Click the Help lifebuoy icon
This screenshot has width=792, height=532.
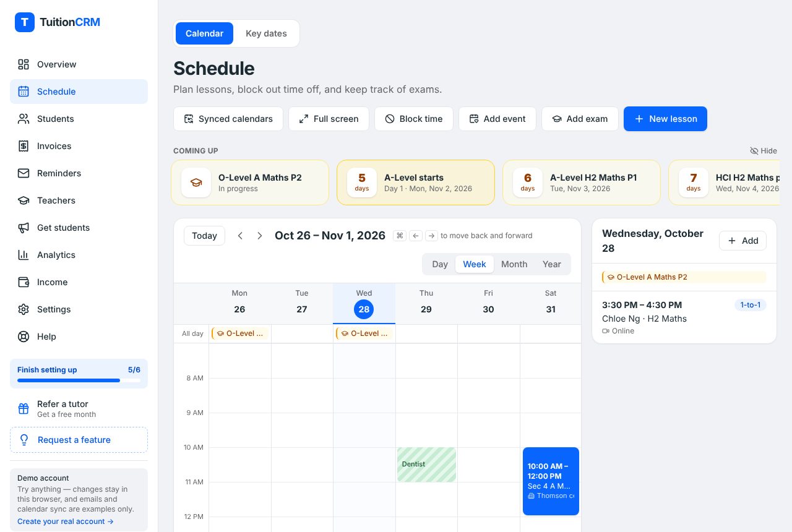tap(24, 337)
